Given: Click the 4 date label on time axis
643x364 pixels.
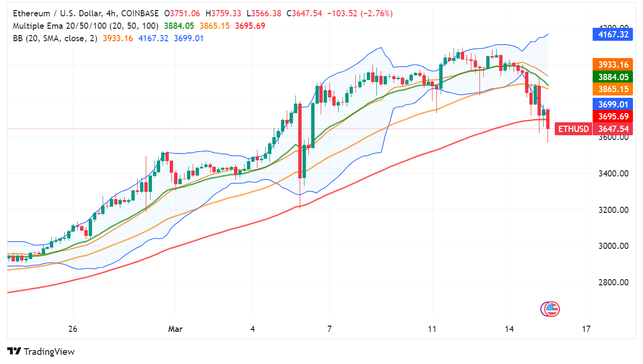Looking at the screenshot, I should [x=253, y=329].
